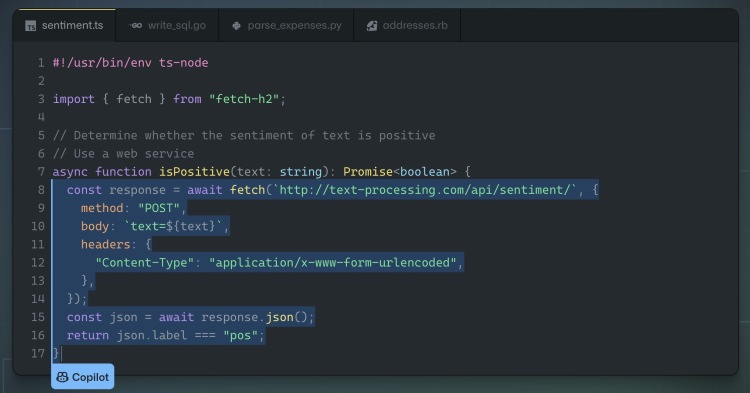Click the Copilot badge below the code
Image resolution: width=750 pixels, height=393 pixels.
[x=83, y=377]
